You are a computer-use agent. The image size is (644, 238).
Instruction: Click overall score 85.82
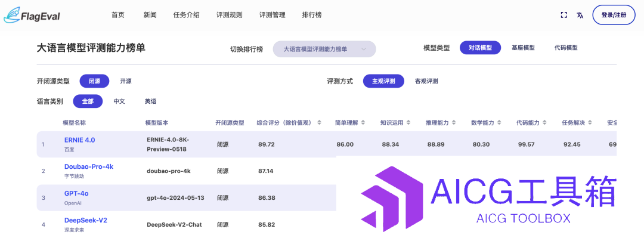tap(267, 224)
